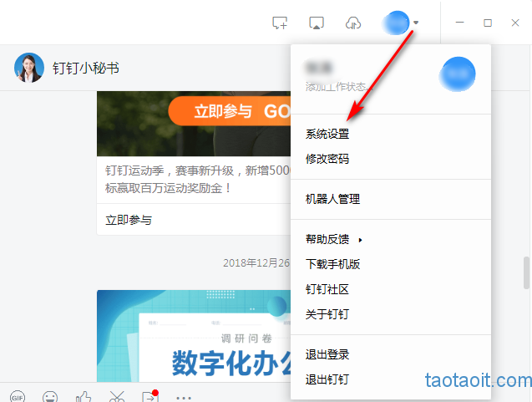
Task: Open 钉钉社区 from the menu
Action: click(327, 289)
